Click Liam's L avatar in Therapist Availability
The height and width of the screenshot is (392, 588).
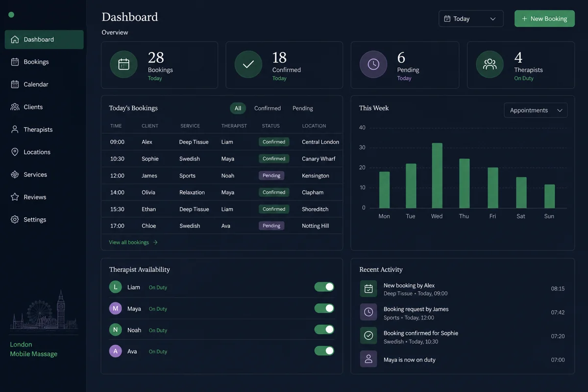pyautogui.click(x=115, y=287)
